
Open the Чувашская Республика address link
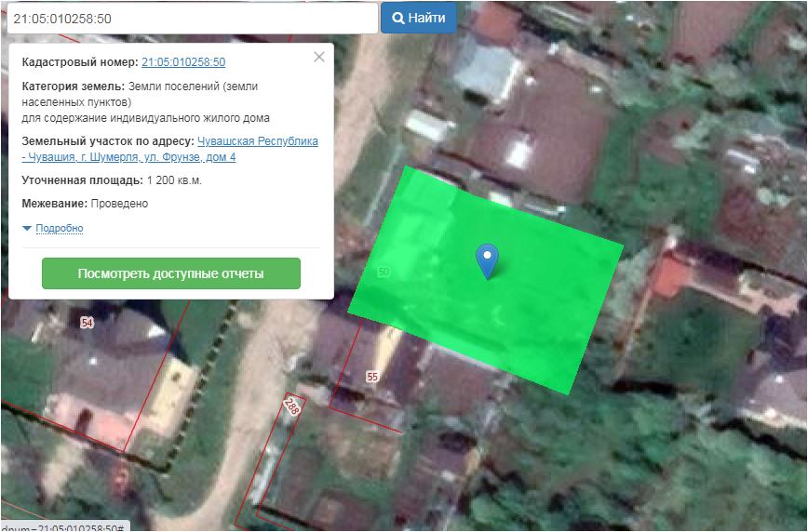click(x=258, y=141)
